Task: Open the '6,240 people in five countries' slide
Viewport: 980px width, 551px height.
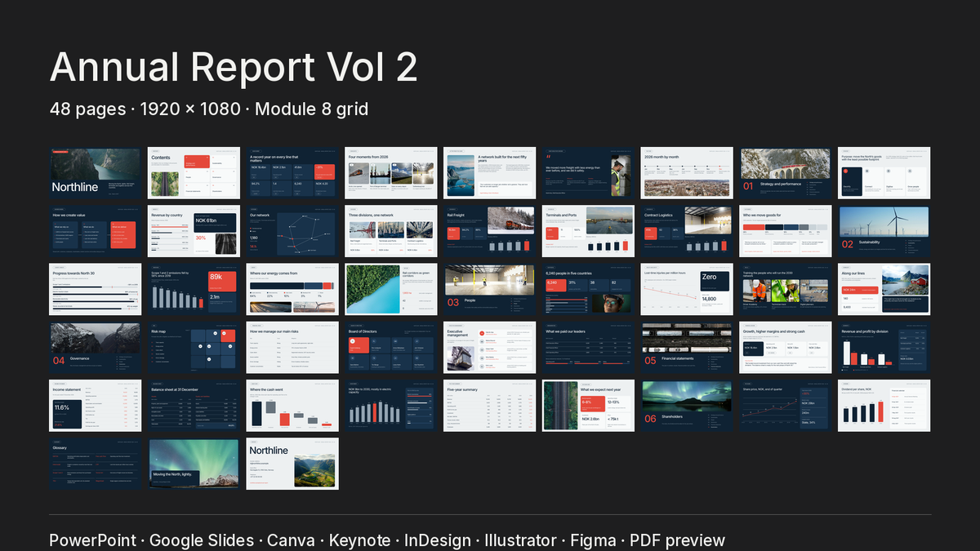Action: (589, 289)
